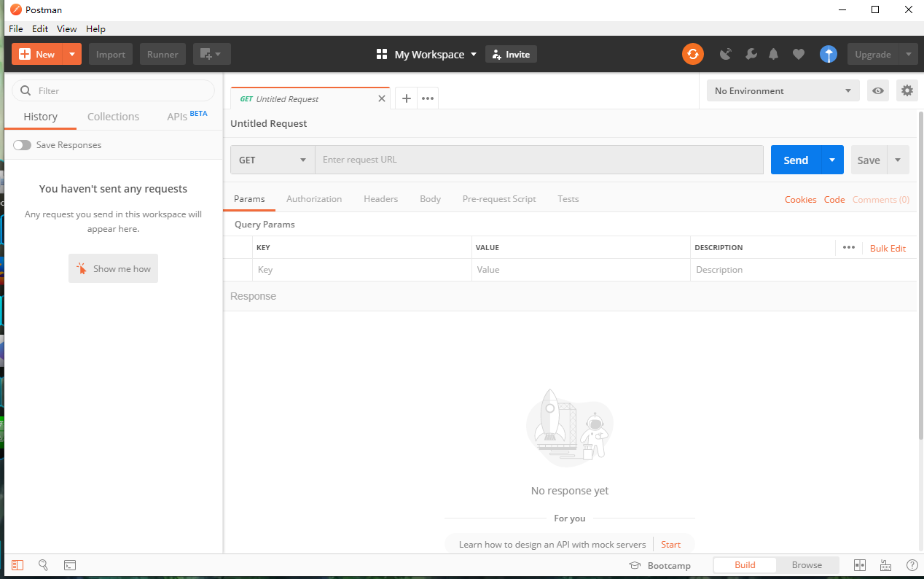
Task: Open the Console from the status bar
Action: coord(69,565)
